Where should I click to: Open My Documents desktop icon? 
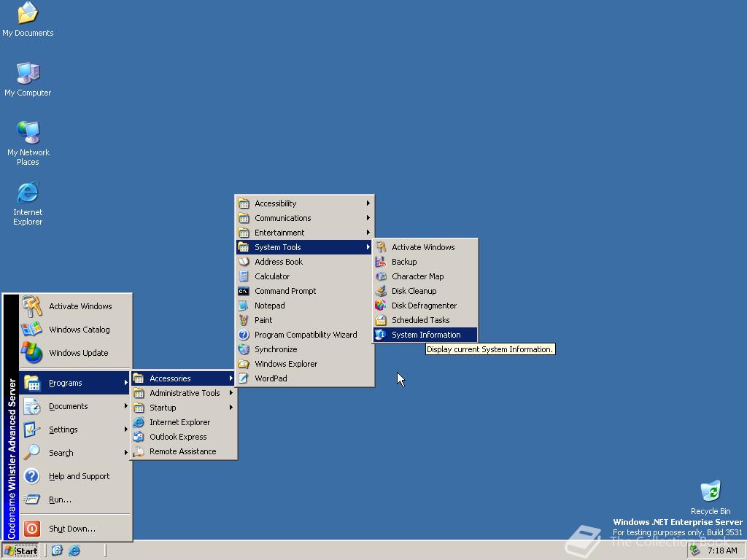[28, 19]
